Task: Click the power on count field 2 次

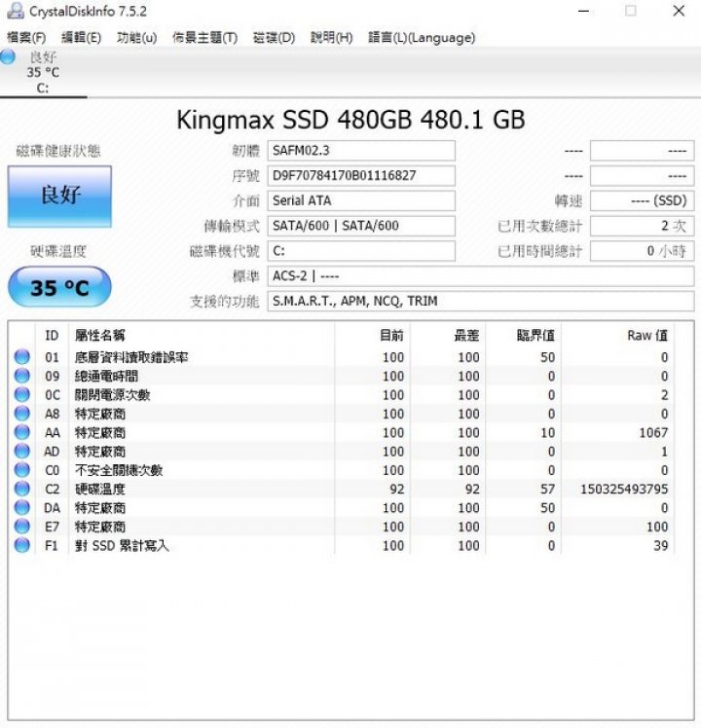Action: coord(643,226)
